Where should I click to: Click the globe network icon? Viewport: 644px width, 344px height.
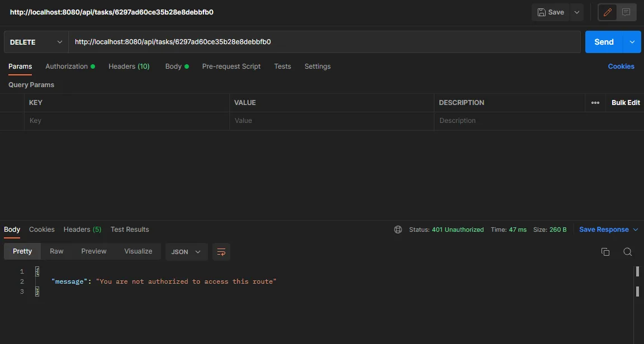click(398, 230)
